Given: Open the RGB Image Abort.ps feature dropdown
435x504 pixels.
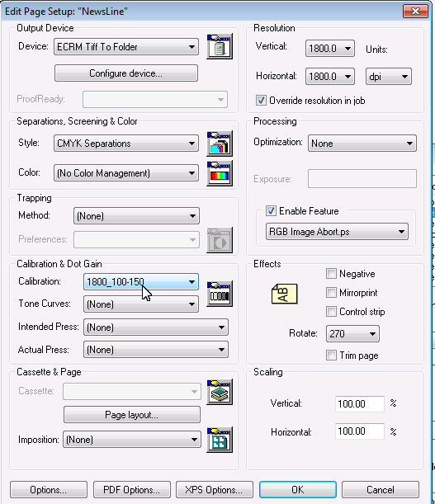Looking at the screenshot, I should (x=337, y=232).
